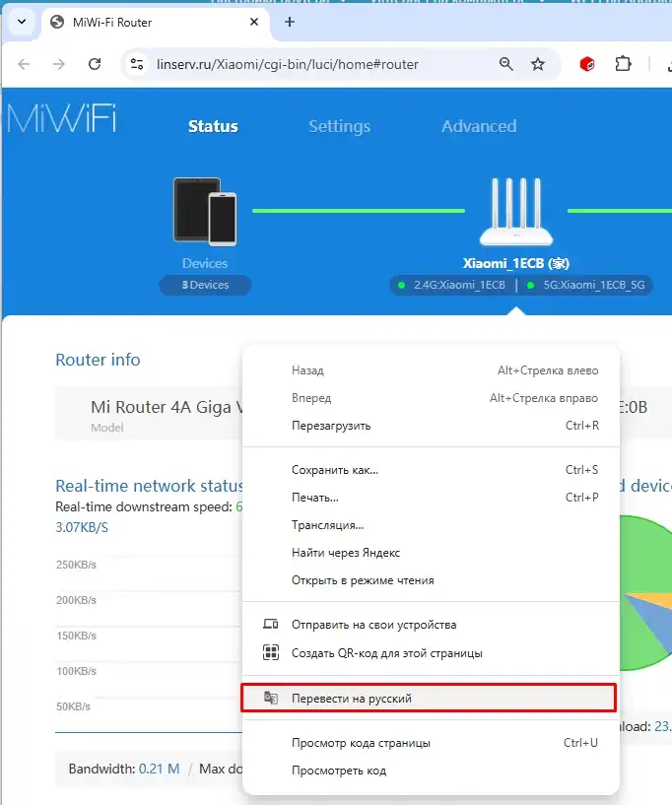Click the Router info heading
672x805 pixels.
98,360
